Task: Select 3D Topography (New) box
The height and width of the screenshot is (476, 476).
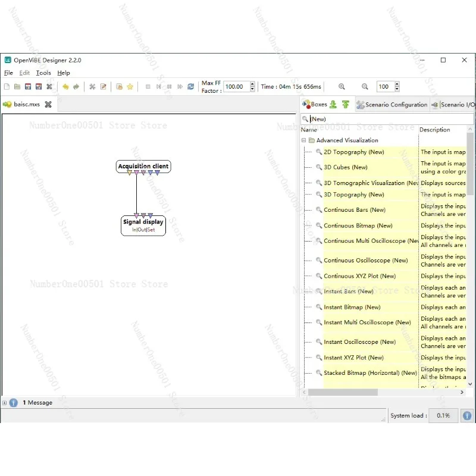Action: pos(353,195)
